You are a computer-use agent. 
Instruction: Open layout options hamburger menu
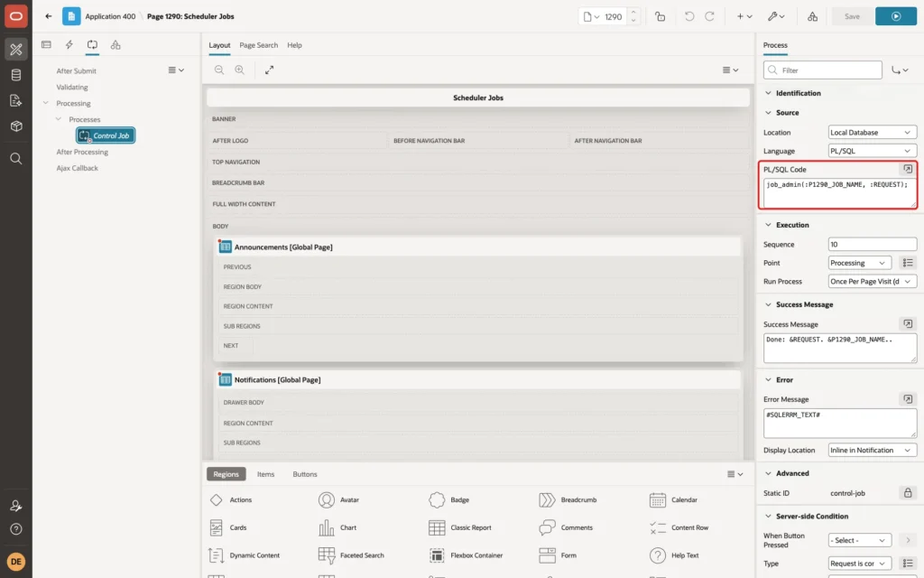730,70
